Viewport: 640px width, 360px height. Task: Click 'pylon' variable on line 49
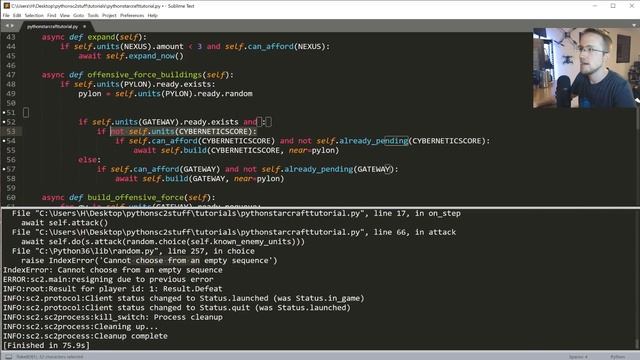[x=90, y=94]
